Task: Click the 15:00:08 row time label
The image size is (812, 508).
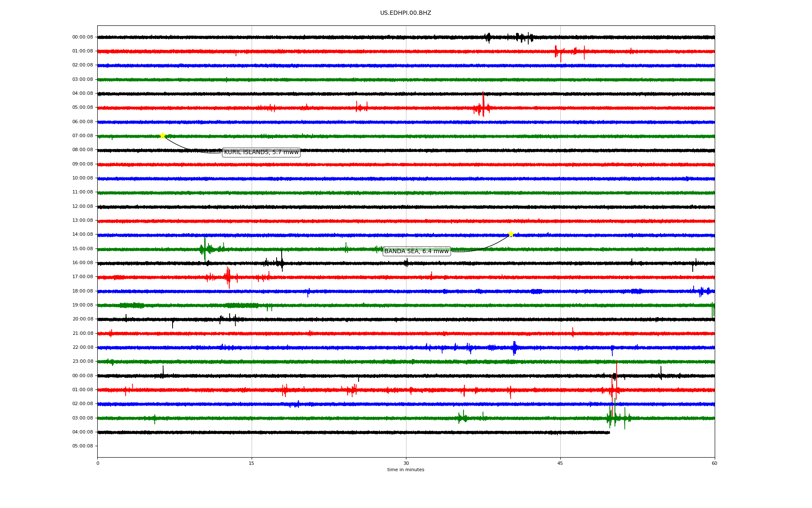Action: (x=82, y=249)
